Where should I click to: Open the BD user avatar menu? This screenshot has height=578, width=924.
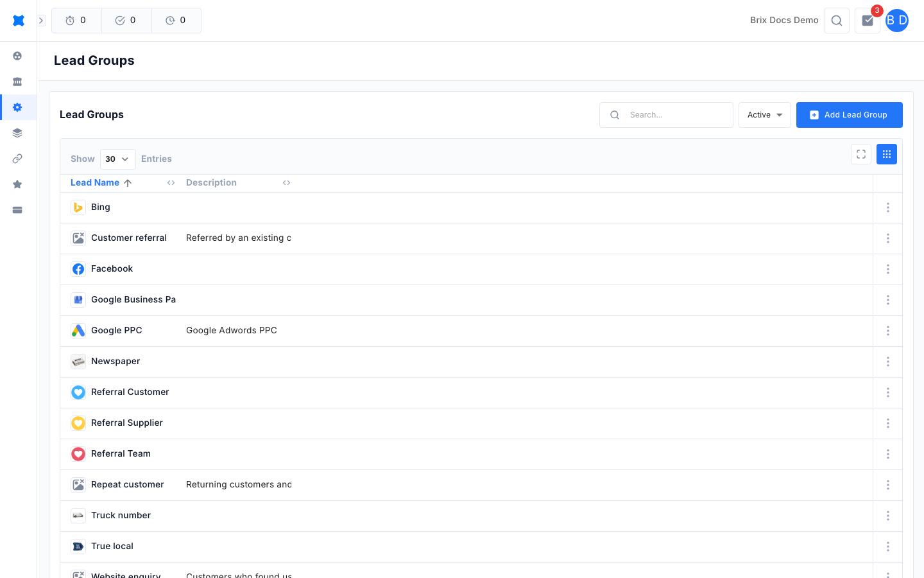pos(897,21)
